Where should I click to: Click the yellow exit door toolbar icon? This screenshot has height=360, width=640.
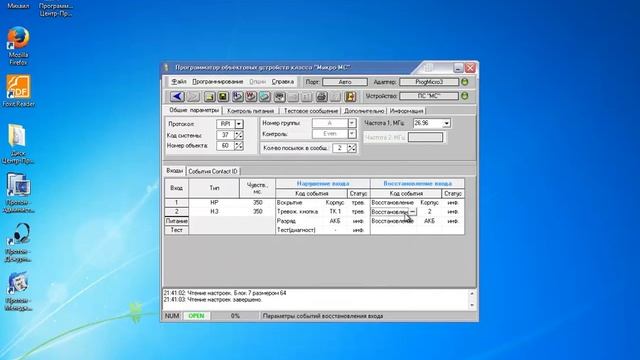[350, 96]
